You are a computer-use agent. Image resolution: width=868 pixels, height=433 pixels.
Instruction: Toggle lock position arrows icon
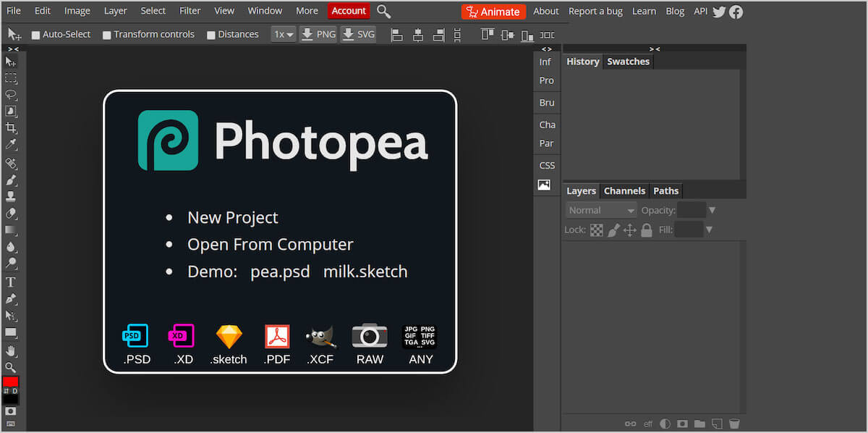630,230
